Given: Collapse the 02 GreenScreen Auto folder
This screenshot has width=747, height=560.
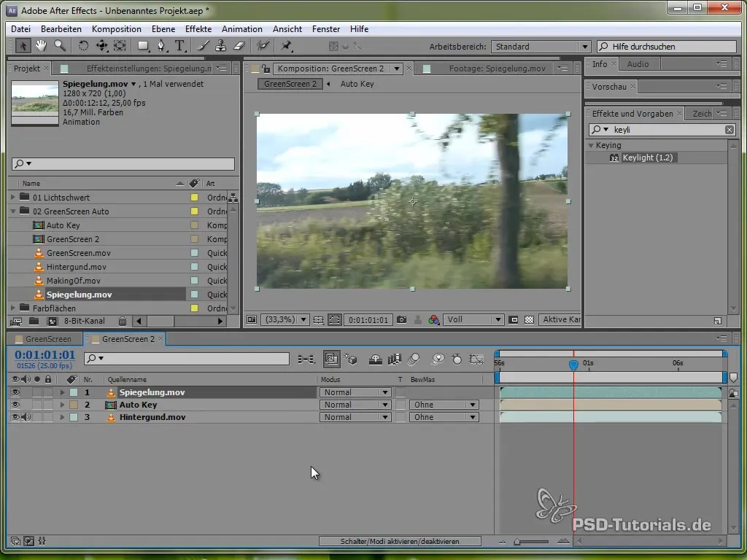Looking at the screenshot, I should tap(13, 211).
